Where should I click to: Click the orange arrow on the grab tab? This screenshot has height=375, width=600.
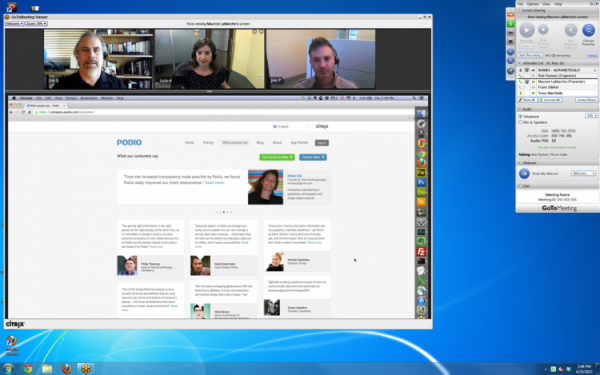click(510, 15)
